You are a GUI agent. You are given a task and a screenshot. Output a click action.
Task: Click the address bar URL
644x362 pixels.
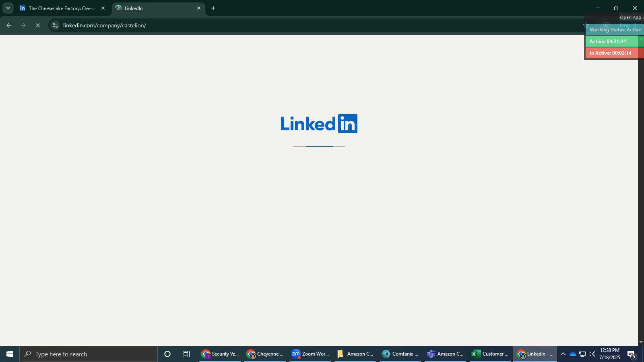(105, 25)
